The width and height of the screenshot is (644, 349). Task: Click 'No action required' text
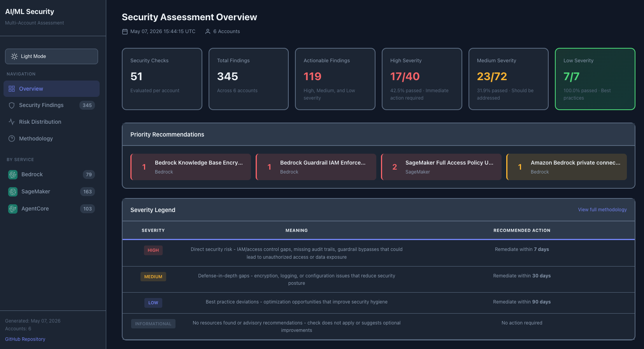point(522,323)
